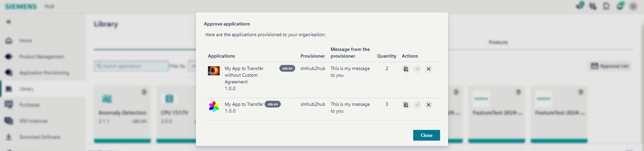
Task: View agreement for second My App to Transfer
Action: 406,105
